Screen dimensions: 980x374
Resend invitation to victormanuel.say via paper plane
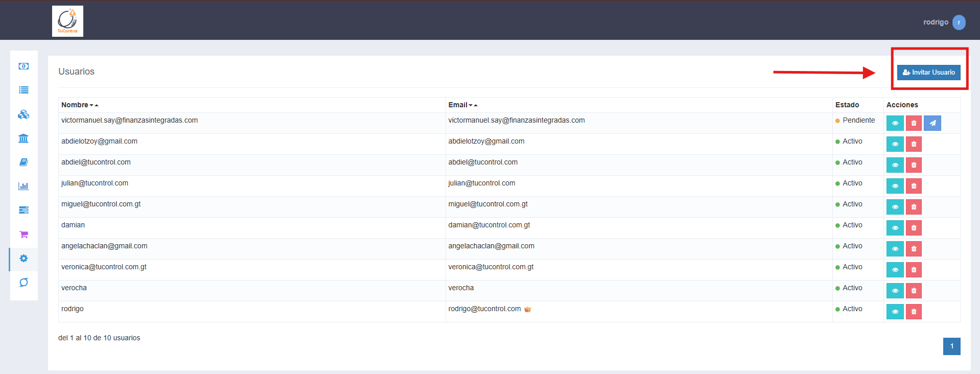pos(932,123)
